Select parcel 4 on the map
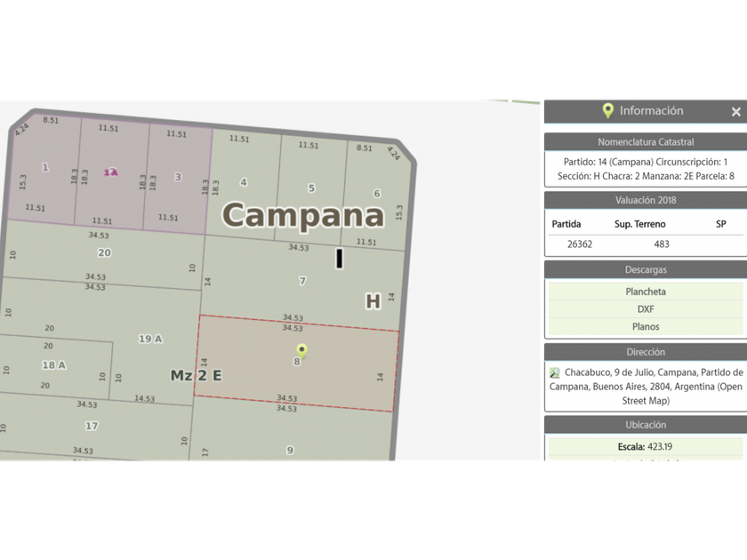747x560 pixels. click(x=244, y=182)
